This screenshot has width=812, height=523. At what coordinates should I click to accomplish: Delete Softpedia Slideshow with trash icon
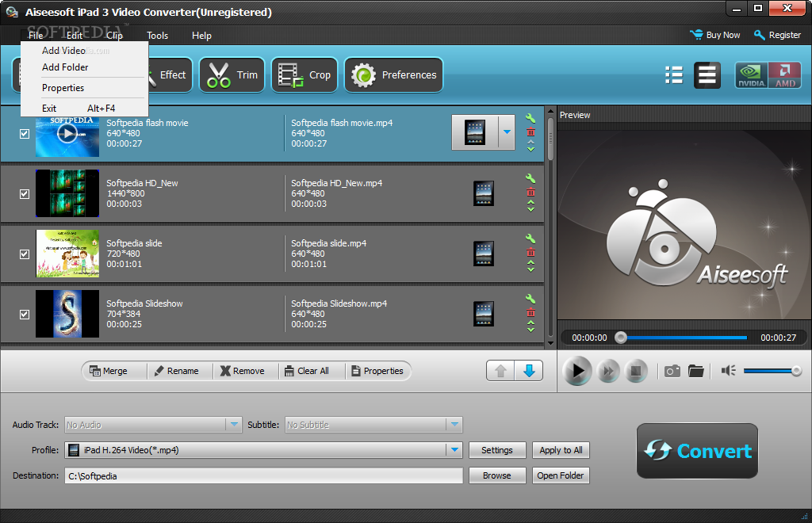(x=530, y=313)
